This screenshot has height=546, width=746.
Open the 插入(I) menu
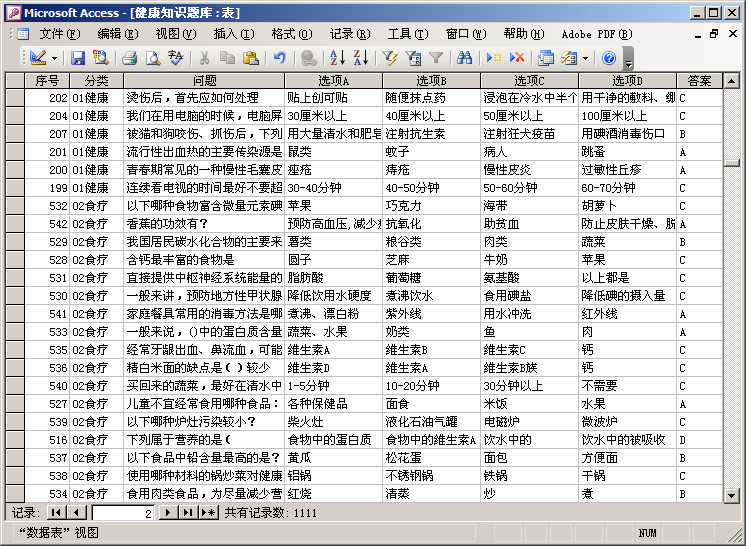(234, 34)
